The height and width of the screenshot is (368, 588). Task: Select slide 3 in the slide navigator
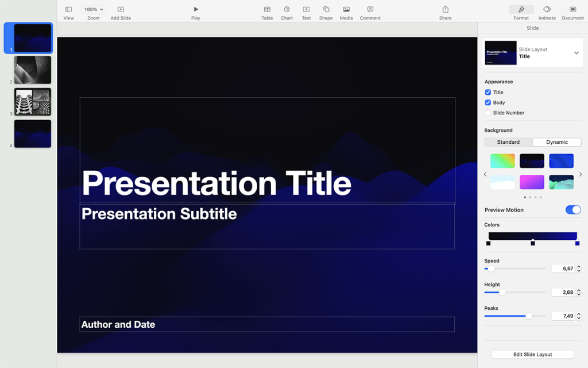click(32, 102)
